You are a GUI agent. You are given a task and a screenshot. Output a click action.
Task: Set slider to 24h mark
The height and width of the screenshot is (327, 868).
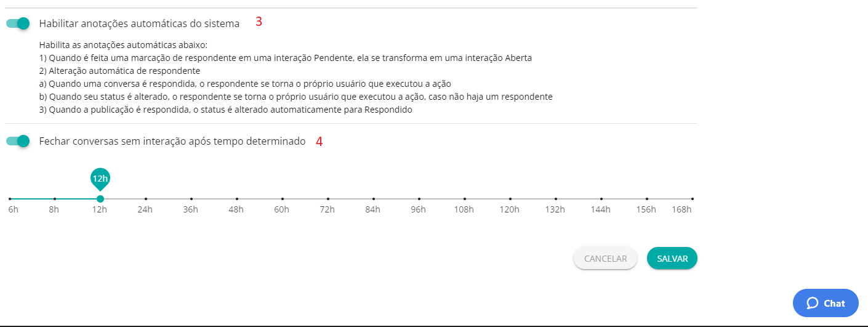tap(146, 199)
